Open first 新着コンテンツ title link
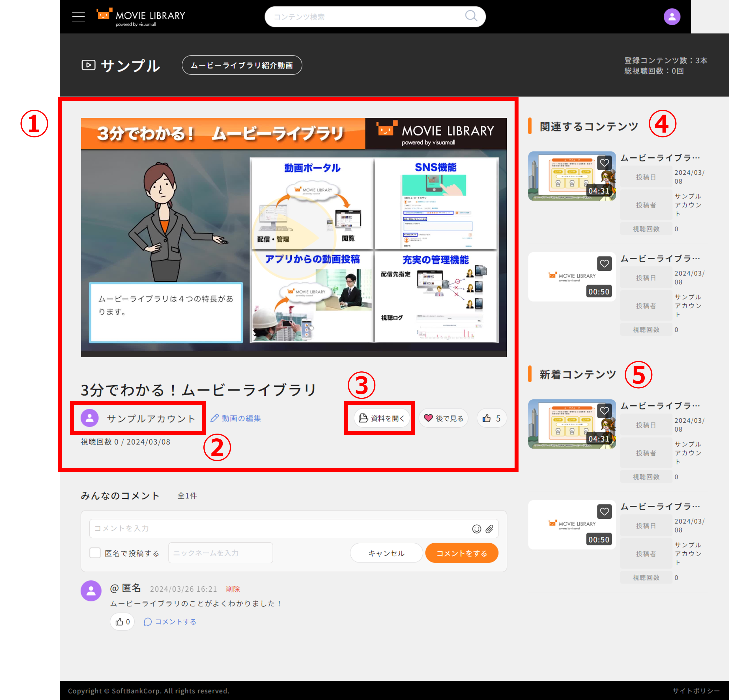Image resolution: width=729 pixels, height=700 pixels. coord(660,406)
